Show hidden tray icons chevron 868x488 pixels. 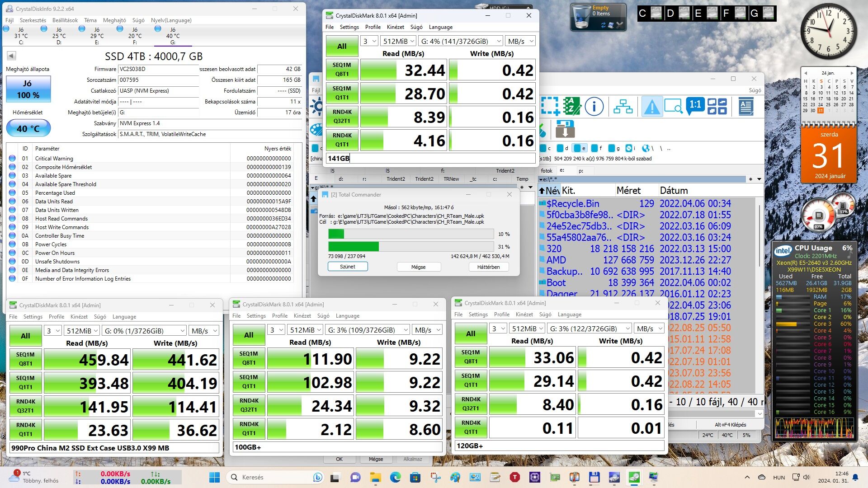[747, 477]
